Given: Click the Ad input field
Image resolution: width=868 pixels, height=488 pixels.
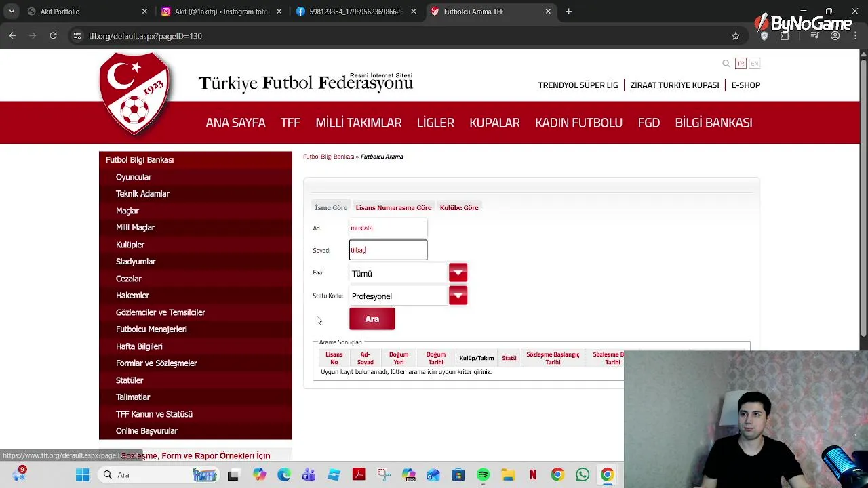Looking at the screenshot, I should [x=388, y=228].
